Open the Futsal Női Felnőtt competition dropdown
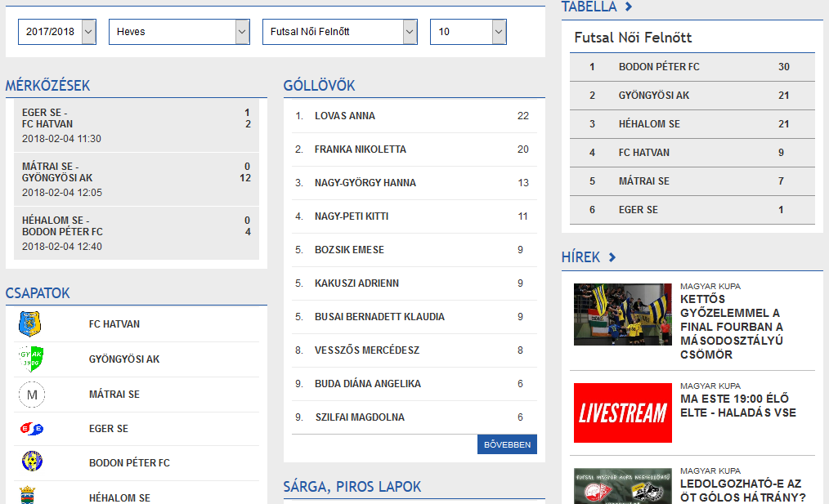 340,32
